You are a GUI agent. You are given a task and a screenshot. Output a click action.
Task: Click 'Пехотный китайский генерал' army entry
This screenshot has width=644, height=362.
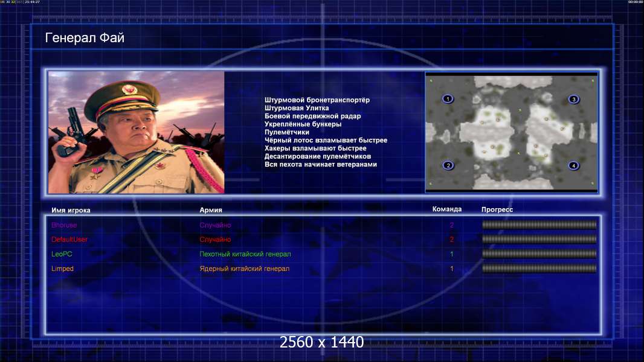tap(245, 254)
